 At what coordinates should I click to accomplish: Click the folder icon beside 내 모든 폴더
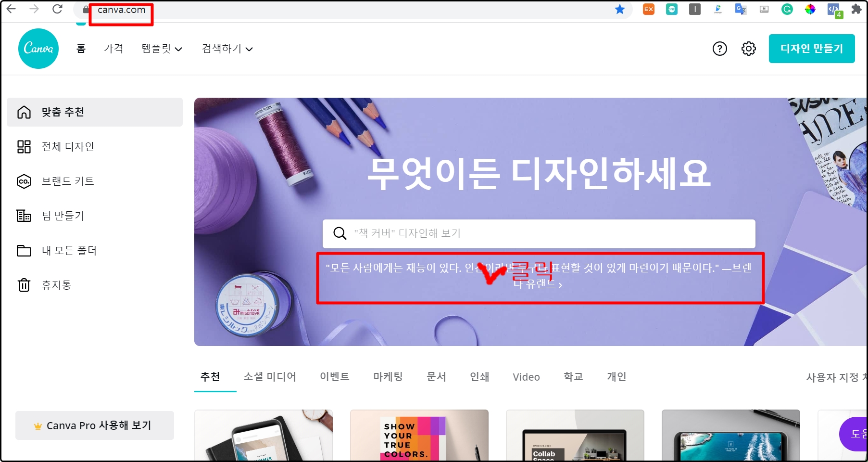tap(24, 251)
